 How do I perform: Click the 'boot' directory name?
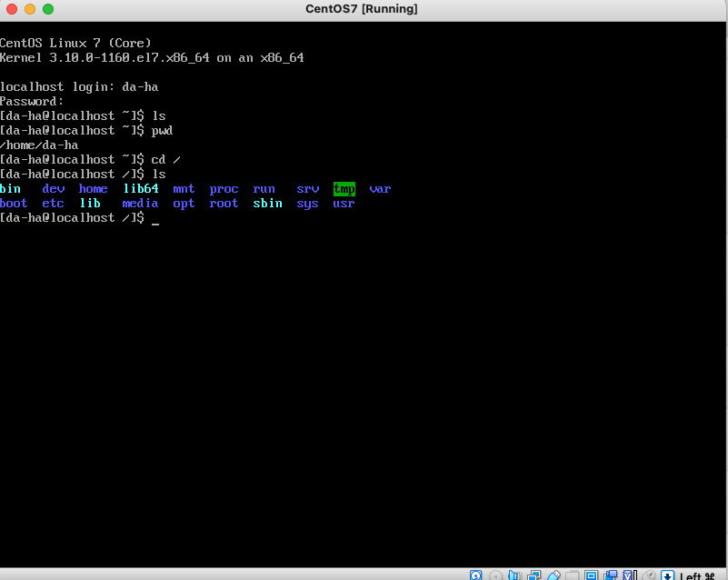pyautogui.click(x=14, y=203)
